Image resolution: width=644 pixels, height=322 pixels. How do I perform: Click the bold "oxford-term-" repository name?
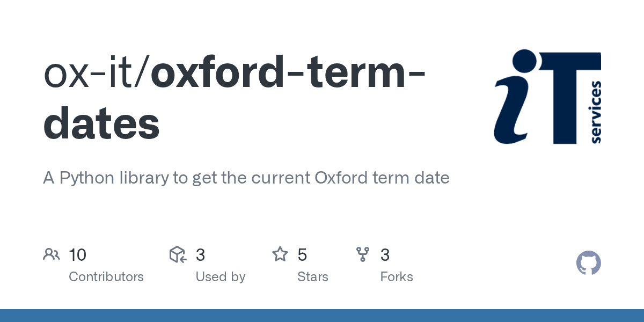[x=289, y=75]
